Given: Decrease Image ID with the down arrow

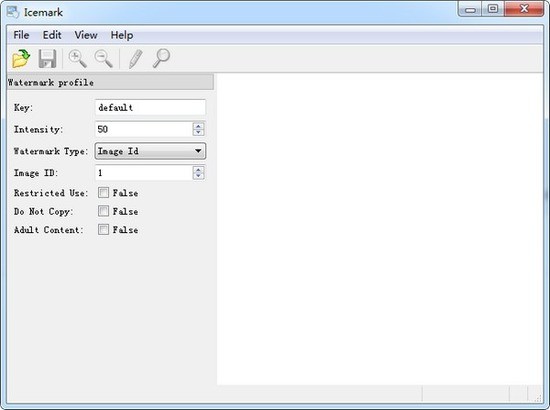Looking at the screenshot, I should (x=199, y=176).
